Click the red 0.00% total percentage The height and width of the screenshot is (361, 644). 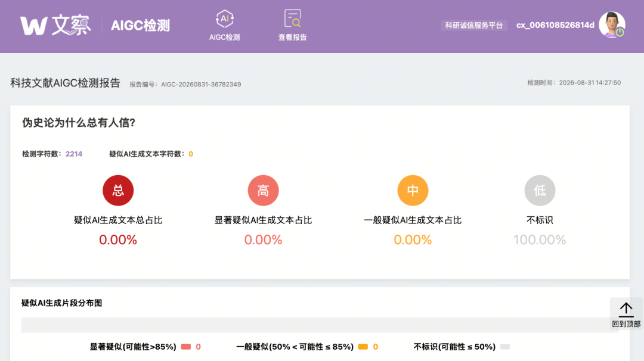118,240
